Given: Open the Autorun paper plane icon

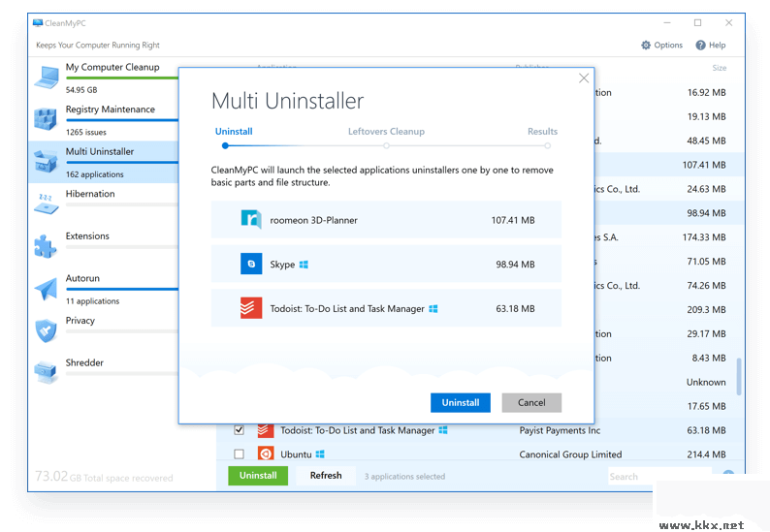Looking at the screenshot, I should point(46,289).
